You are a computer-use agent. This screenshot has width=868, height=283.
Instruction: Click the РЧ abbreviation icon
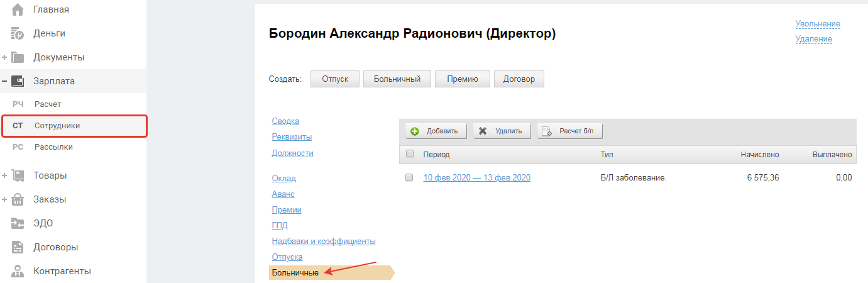18,104
